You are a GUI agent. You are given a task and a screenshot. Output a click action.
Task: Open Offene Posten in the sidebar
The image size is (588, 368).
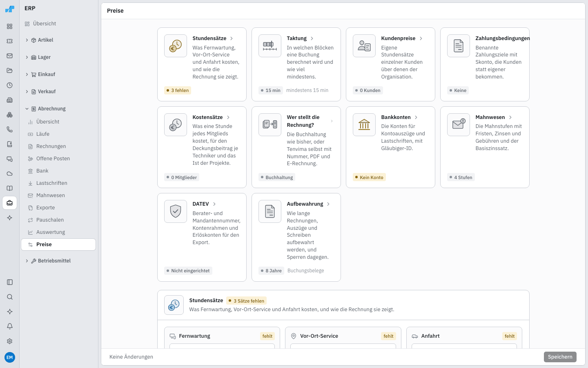tap(58, 159)
